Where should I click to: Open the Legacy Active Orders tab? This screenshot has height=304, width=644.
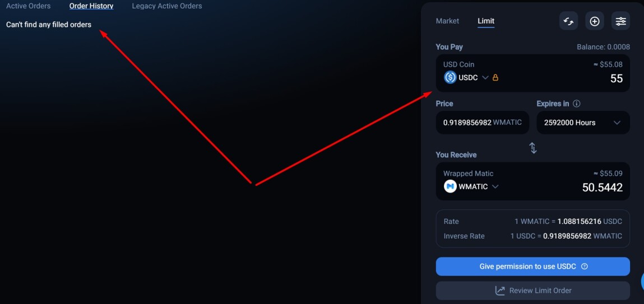click(167, 6)
